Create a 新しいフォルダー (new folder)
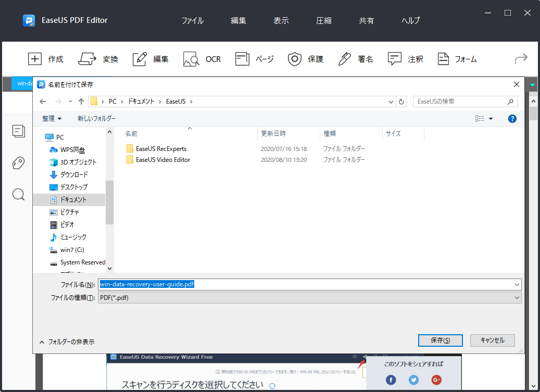The image size is (540, 392). click(95, 118)
